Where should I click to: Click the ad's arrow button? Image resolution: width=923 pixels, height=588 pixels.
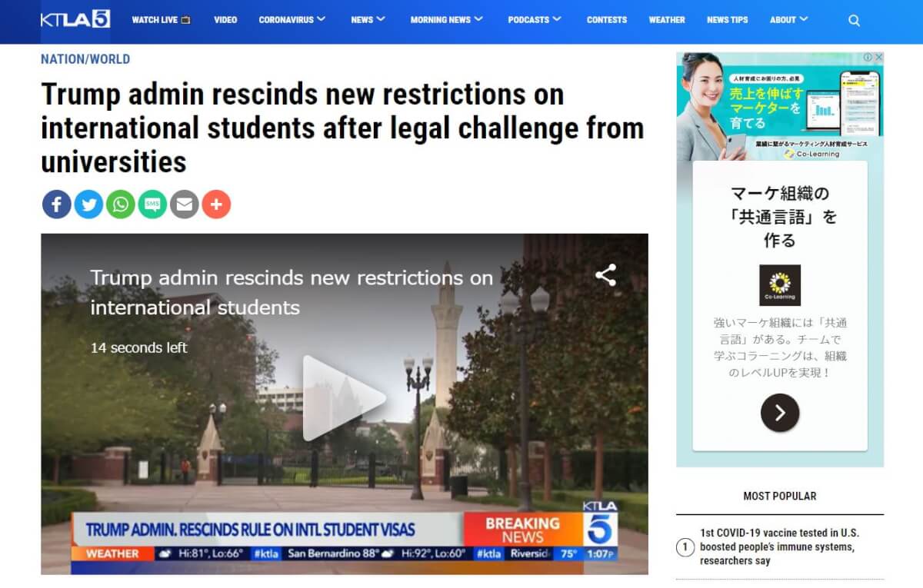click(780, 413)
